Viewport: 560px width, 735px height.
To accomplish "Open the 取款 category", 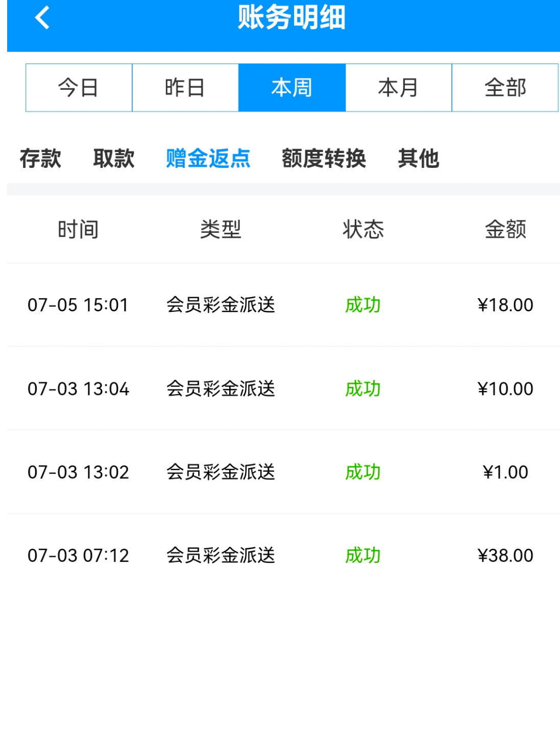I will click(x=114, y=158).
